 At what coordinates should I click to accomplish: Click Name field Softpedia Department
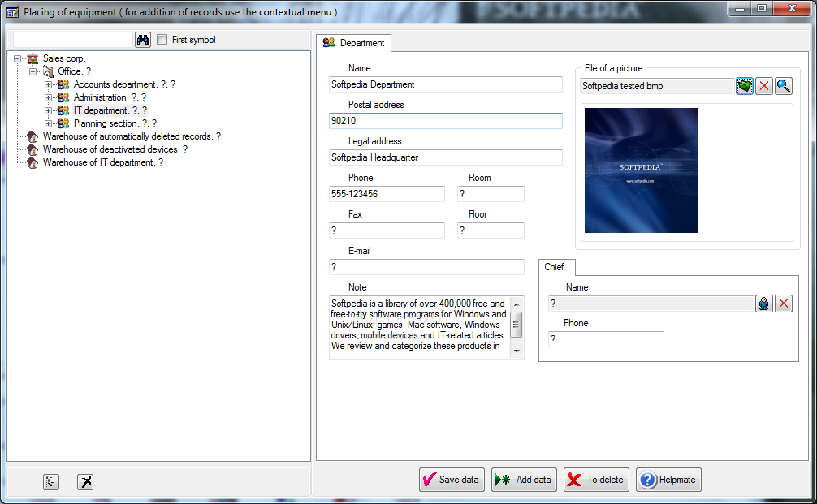click(x=446, y=84)
